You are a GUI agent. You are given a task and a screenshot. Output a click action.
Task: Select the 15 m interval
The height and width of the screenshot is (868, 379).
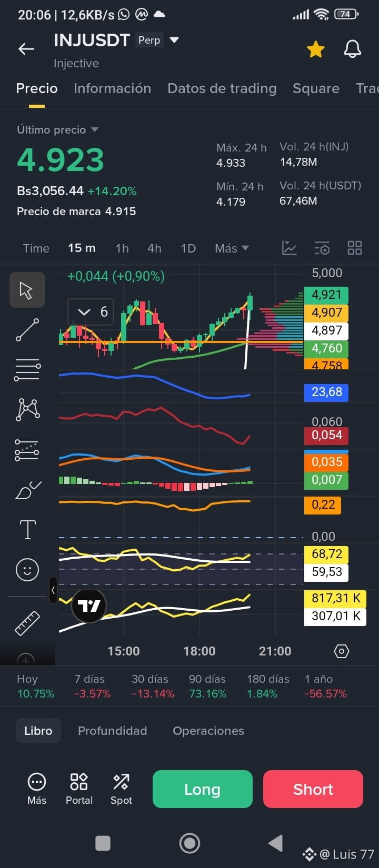coord(82,248)
